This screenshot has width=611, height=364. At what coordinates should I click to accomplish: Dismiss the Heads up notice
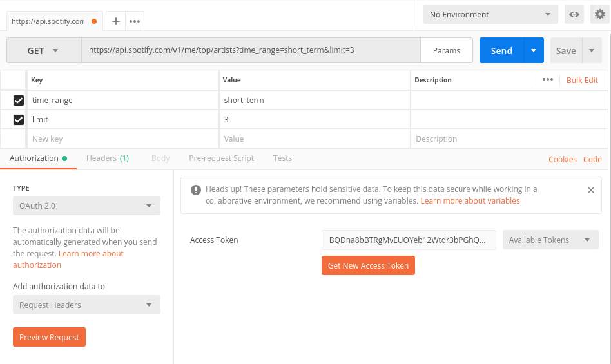point(591,190)
